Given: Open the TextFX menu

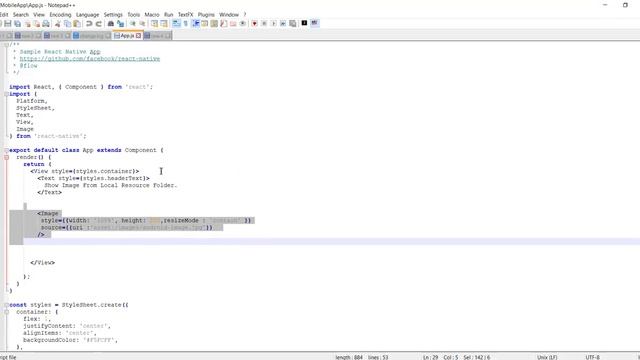Looking at the screenshot, I should pos(185,14).
